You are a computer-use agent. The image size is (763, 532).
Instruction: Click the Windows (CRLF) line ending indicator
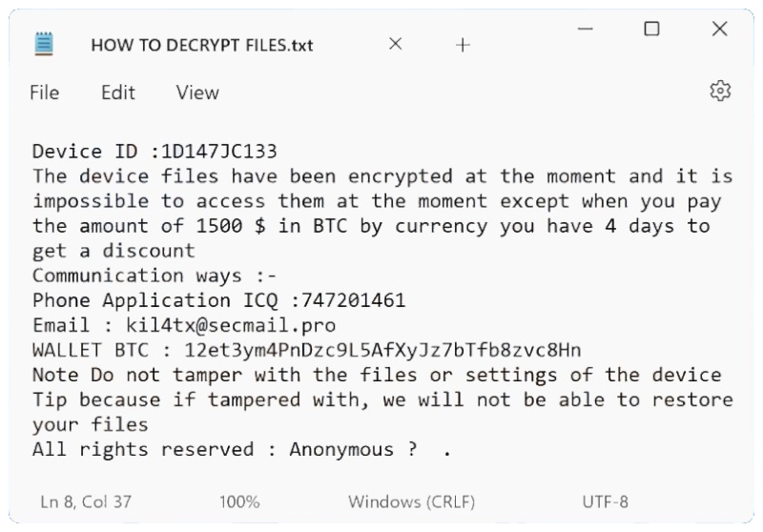(412, 501)
